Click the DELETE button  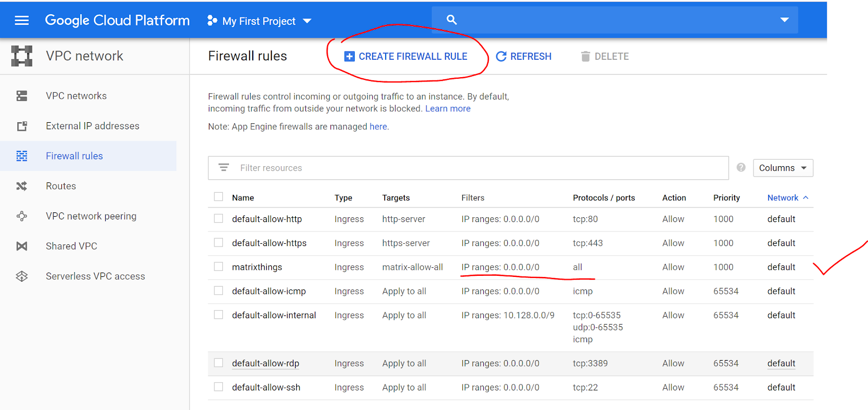tap(605, 56)
